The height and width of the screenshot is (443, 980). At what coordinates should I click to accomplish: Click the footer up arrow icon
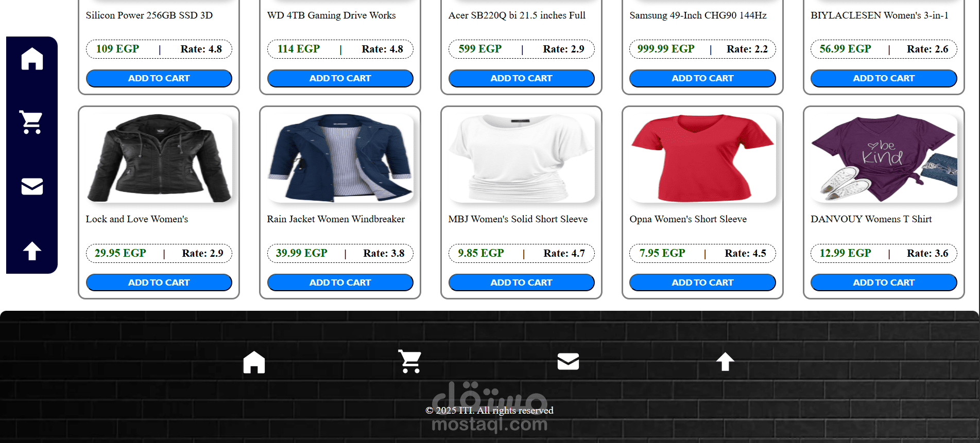(725, 362)
